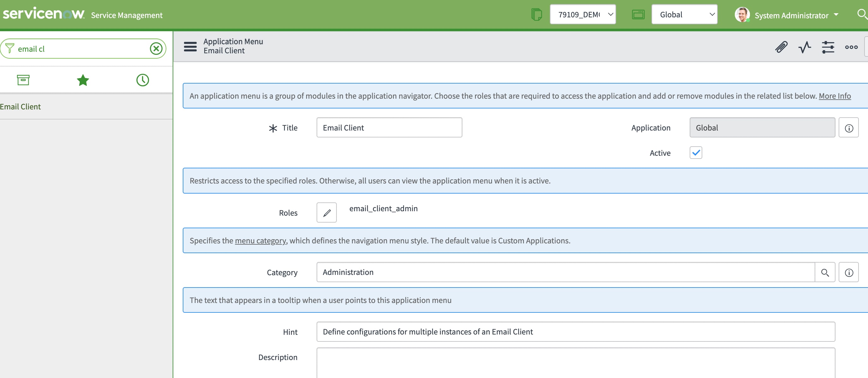Follow the menu category link
The width and height of the screenshot is (868, 378).
260,241
